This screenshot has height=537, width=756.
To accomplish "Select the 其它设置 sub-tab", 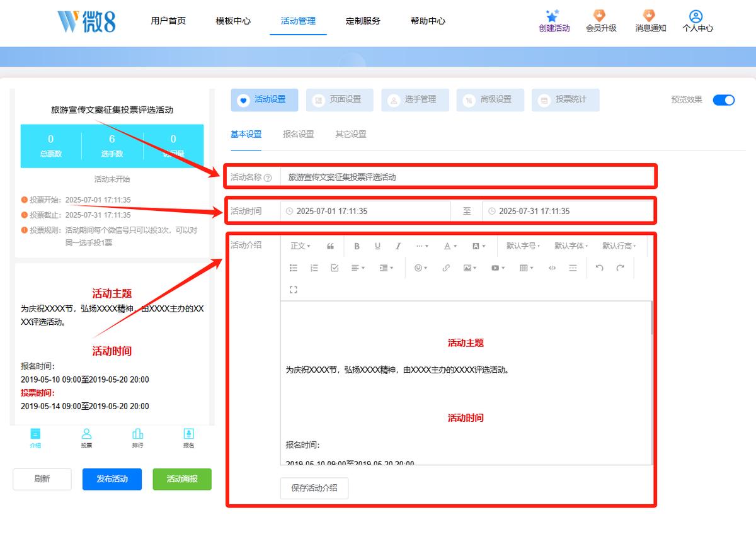I will pos(350,134).
